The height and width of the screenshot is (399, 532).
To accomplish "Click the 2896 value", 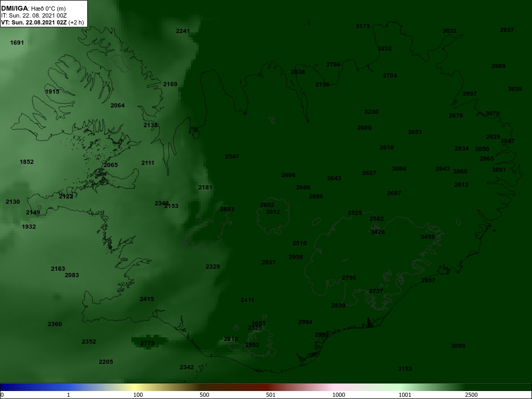I will click(x=316, y=196).
